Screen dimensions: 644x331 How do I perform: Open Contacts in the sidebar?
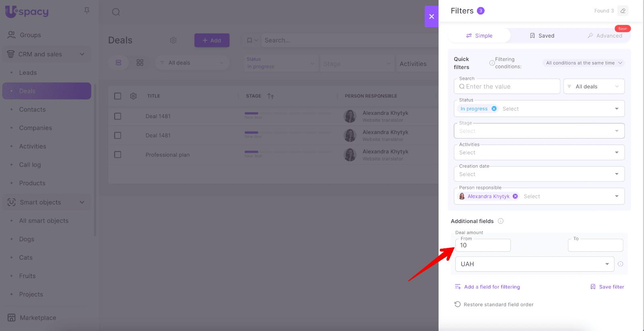[x=32, y=110]
